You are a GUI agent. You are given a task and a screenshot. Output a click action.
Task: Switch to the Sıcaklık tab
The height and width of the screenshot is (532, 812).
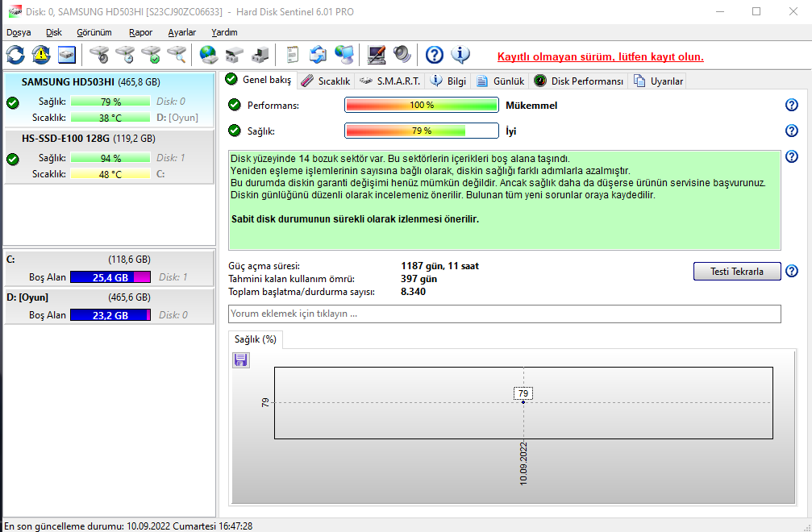(327, 81)
